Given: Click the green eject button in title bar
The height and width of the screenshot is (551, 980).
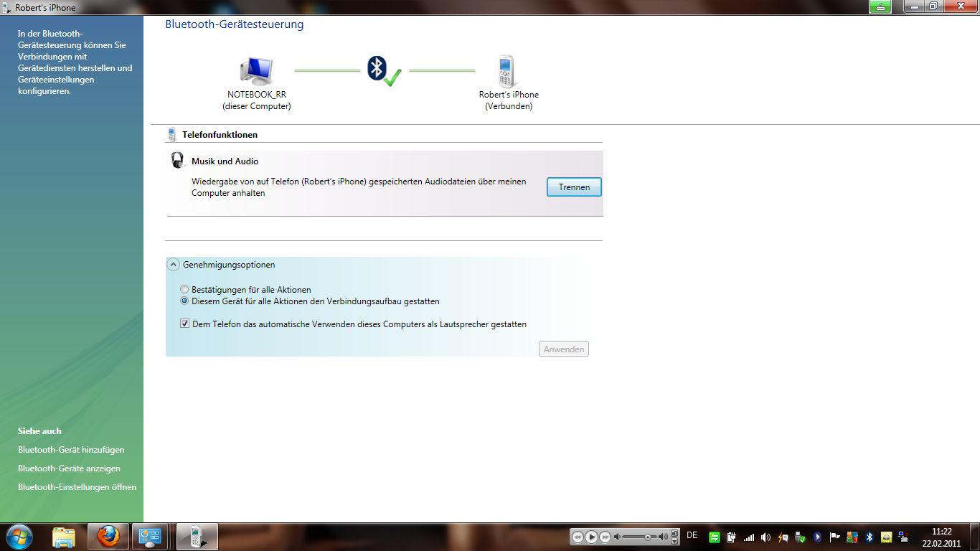Looking at the screenshot, I should click(880, 6).
